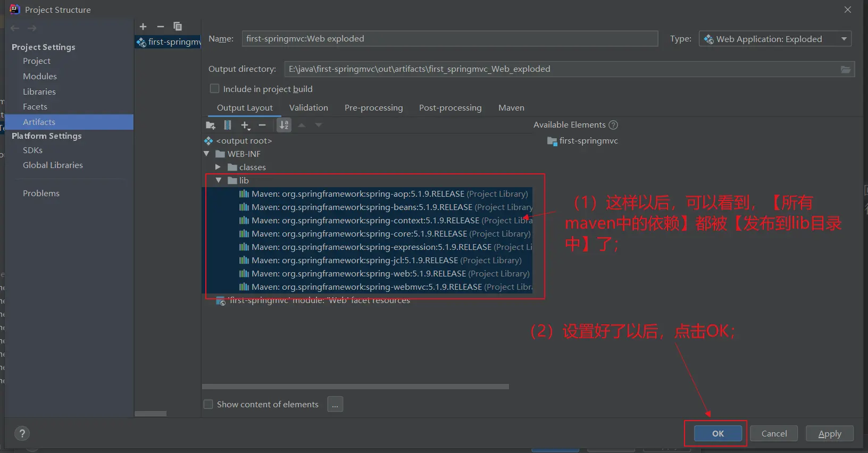Open Modules settings
Image resolution: width=868 pixels, height=453 pixels.
40,77
